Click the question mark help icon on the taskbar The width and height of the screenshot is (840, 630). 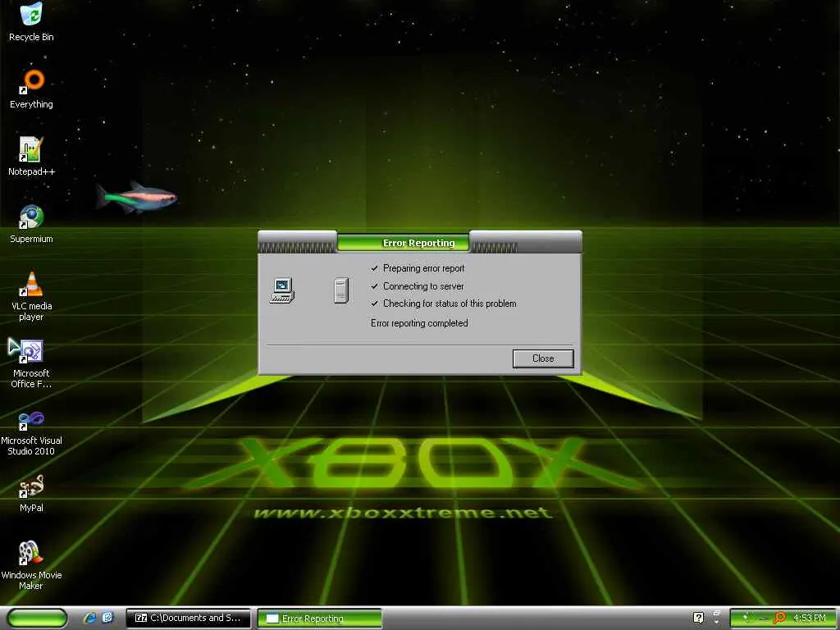698,618
